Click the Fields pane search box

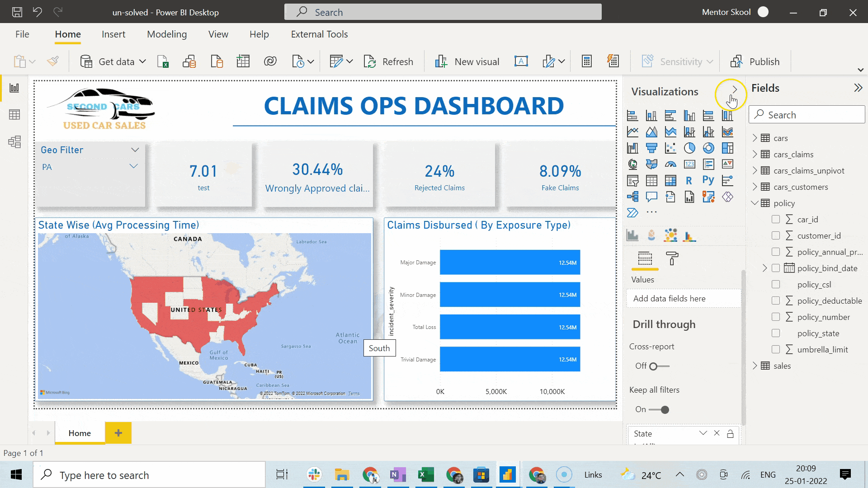click(807, 115)
